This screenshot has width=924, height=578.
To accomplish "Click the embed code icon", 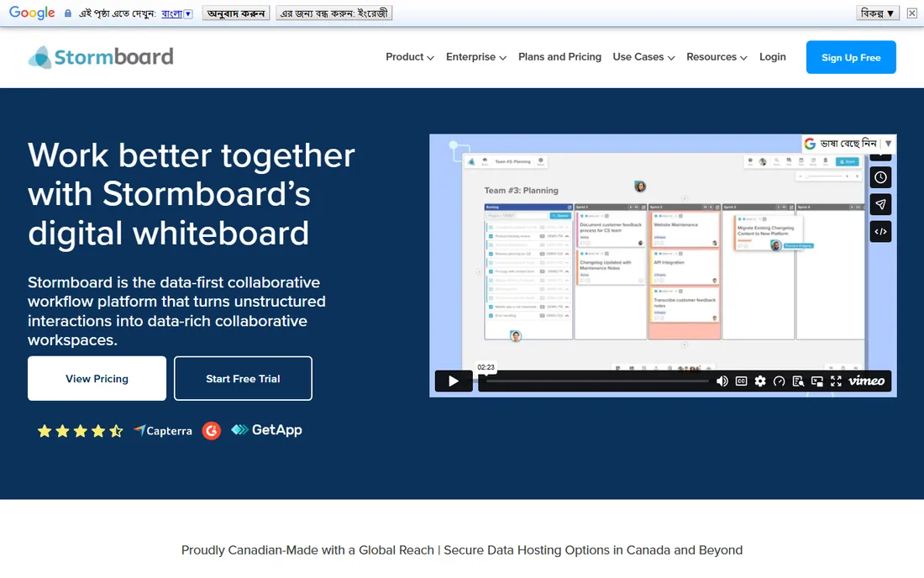I will pos(880,232).
